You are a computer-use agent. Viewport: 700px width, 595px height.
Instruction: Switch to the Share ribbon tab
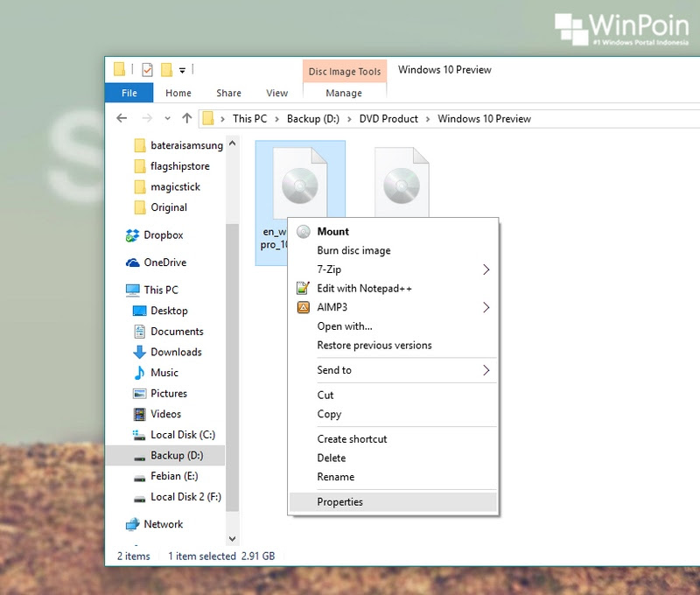[x=228, y=93]
